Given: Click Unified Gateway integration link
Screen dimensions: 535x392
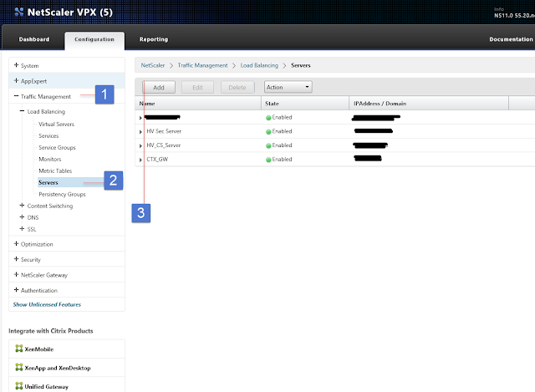Looking at the screenshot, I should coord(47,386).
